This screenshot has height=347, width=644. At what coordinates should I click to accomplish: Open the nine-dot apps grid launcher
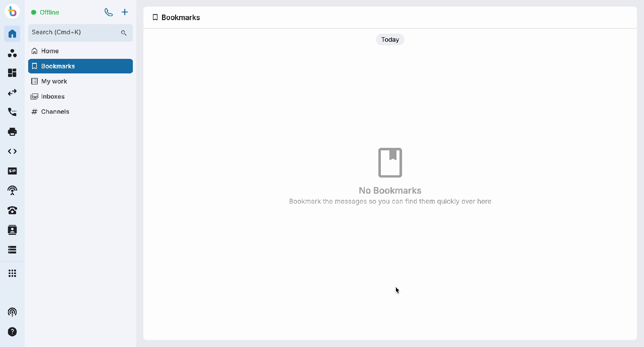[12, 273]
